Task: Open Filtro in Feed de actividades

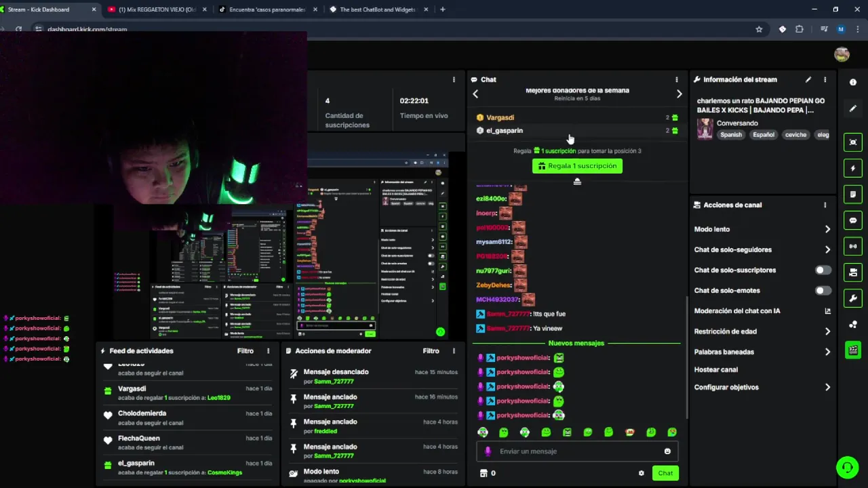Action: 245,351
